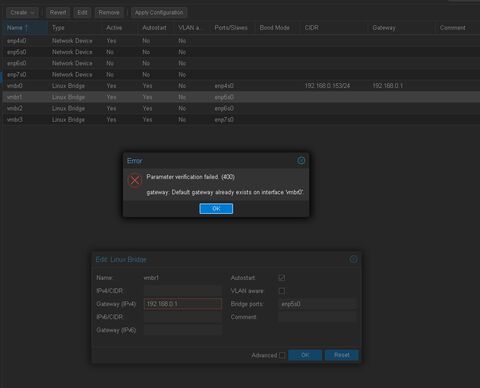
Task: Dismiss the error with the blue OK button
Action: tap(216, 209)
